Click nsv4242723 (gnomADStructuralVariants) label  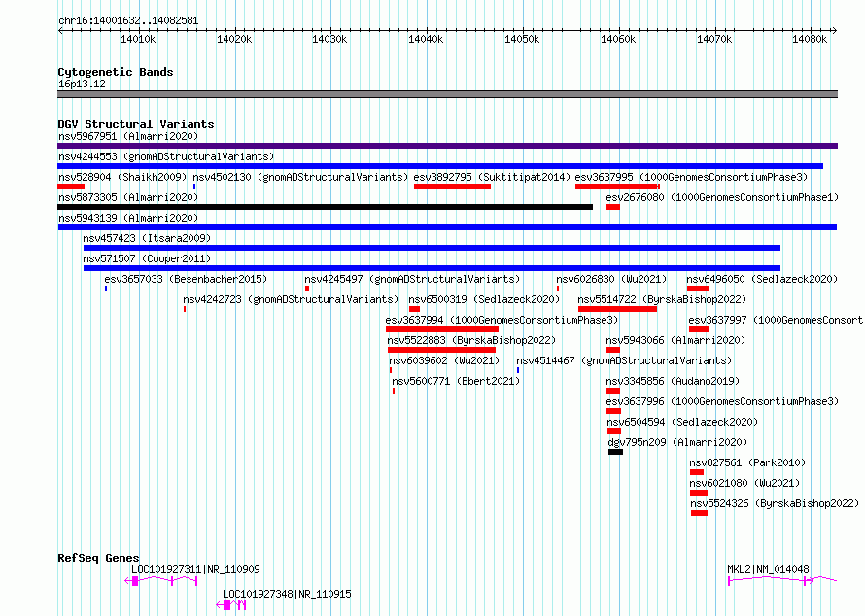[x=291, y=299]
